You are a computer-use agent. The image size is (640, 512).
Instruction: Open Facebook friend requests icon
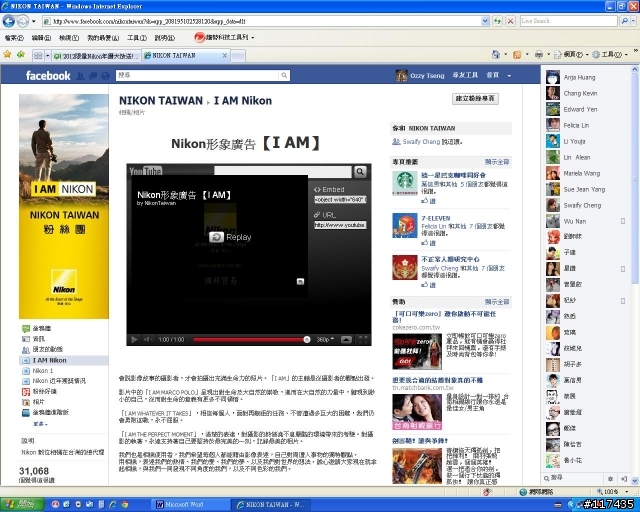pos(80,76)
